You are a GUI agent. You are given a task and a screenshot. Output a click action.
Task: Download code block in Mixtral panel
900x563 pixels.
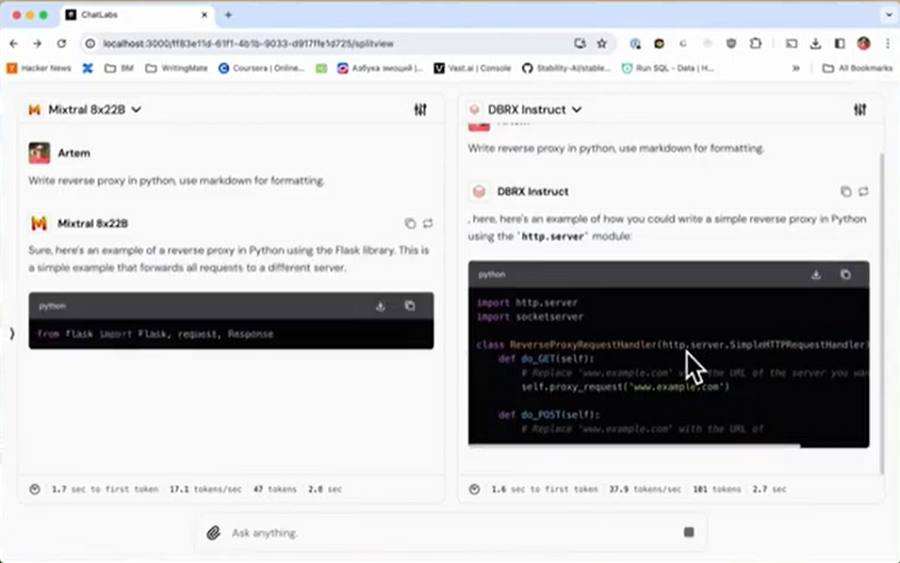point(380,306)
